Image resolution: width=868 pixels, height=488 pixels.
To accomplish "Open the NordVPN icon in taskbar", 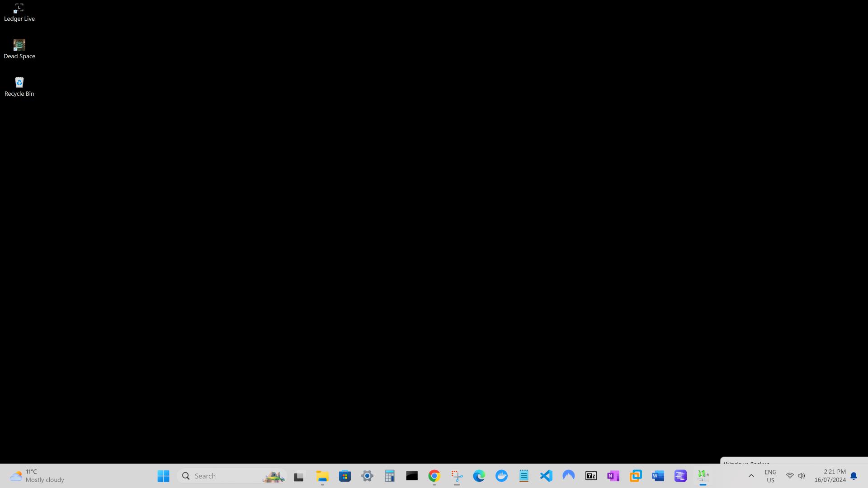I will click(568, 476).
